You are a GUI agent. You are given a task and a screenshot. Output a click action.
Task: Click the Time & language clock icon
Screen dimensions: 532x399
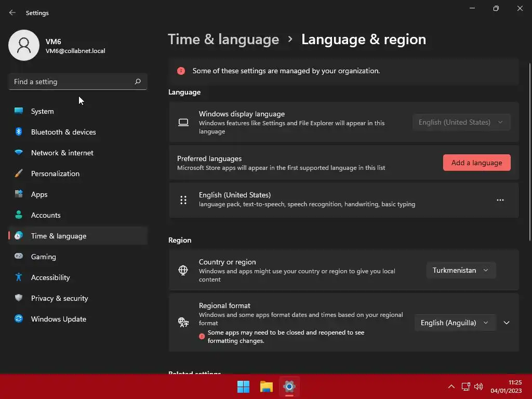tap(19, 235)
